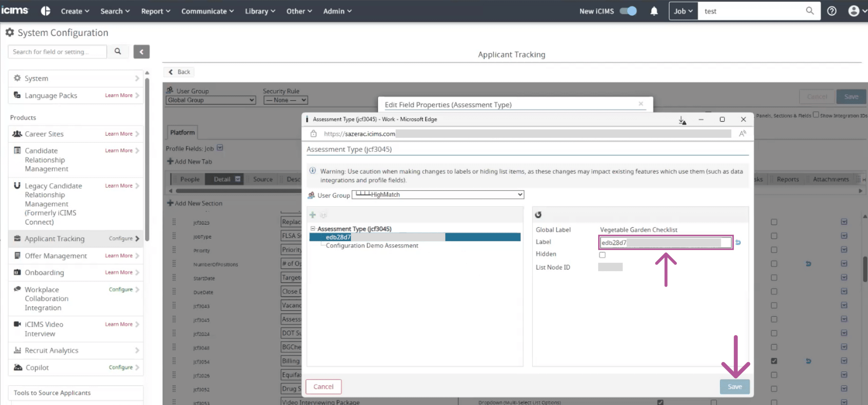The height and width of the screenshot is (405, 868).
Task: Click the Search for field or setting box
Action: (x=57, y=52)
